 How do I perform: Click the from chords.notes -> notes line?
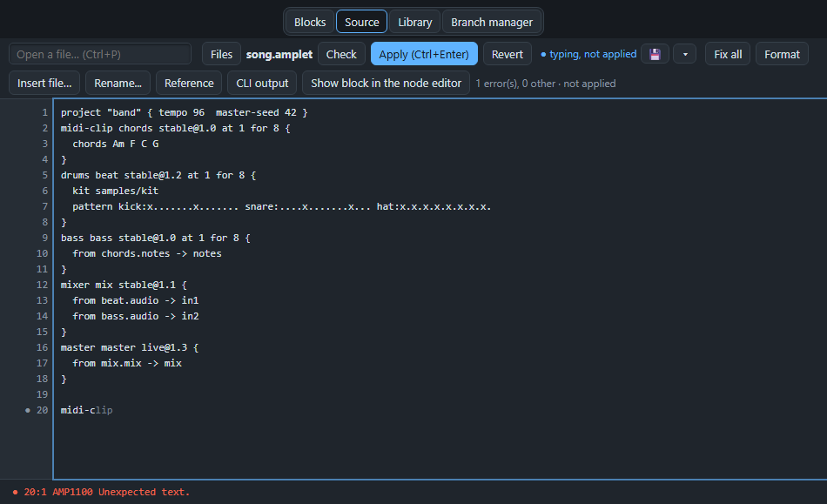click(x=147, y=253)
